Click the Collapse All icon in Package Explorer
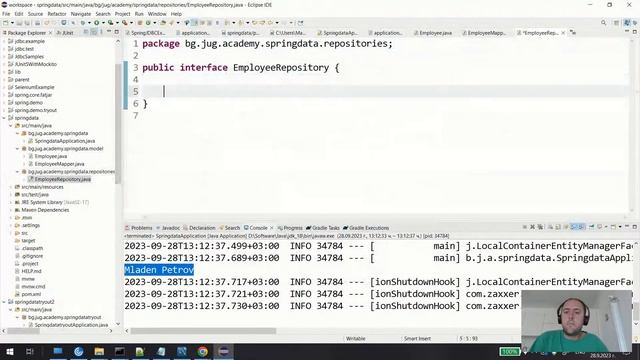The height and width of the screenshot is (360, 640). [x=86, y=32]
